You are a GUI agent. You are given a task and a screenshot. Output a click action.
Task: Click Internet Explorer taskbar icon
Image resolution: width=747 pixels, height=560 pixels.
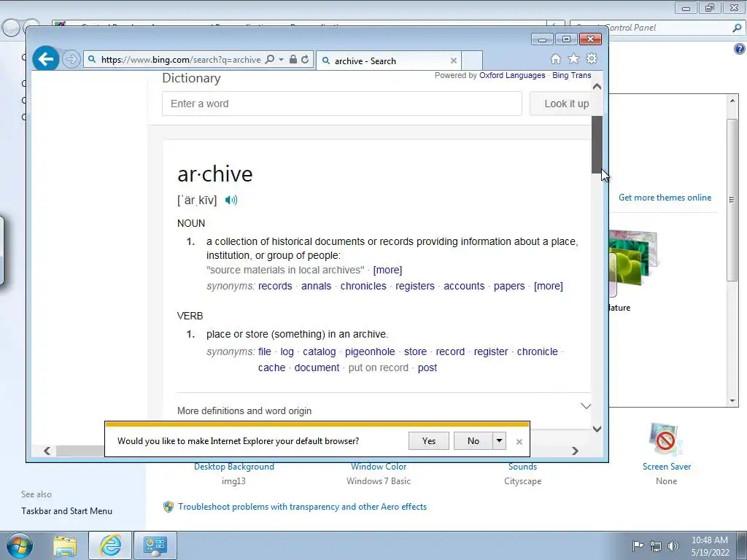tap(110, 545)
